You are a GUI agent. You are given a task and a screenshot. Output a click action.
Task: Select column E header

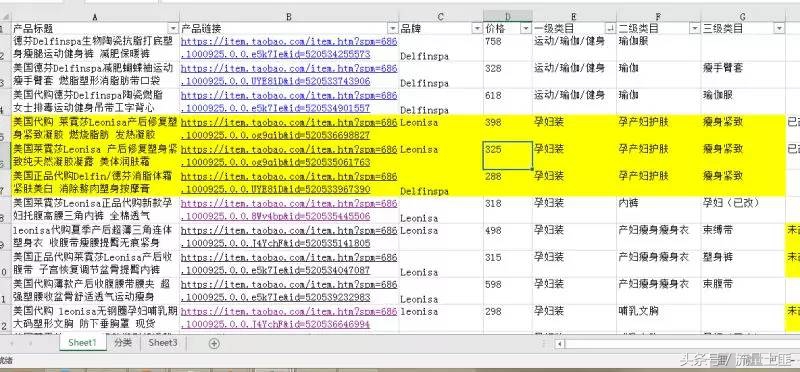[574, 17]
